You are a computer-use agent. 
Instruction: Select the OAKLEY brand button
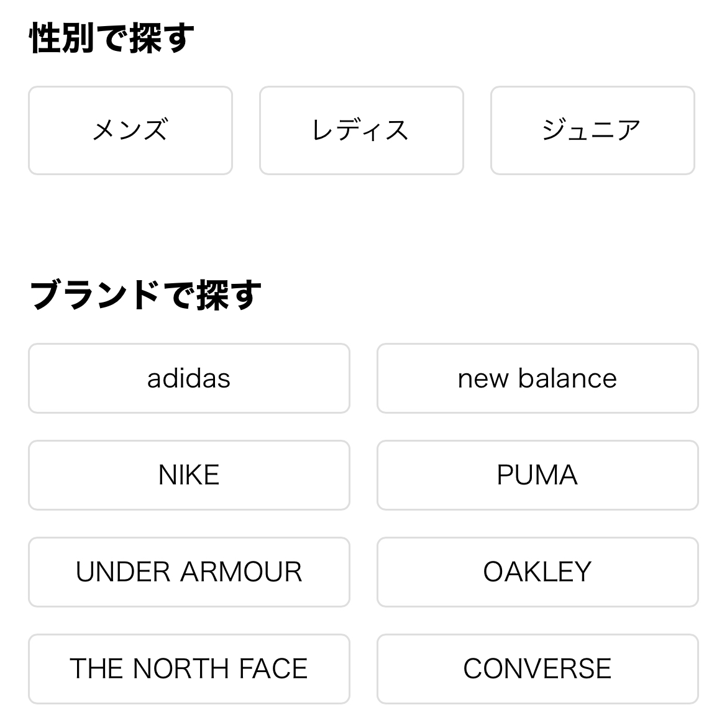pyautogui.click(x=537, y=572)
